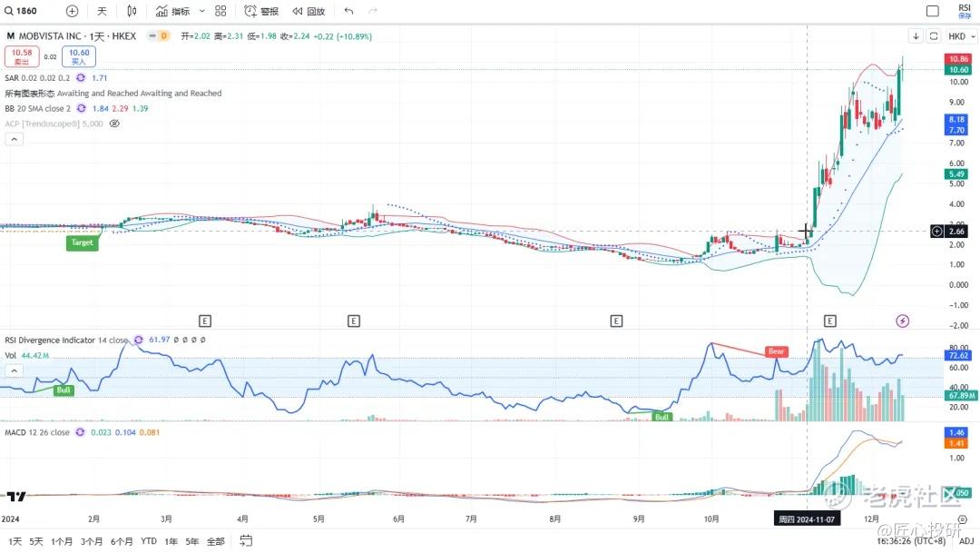Open the 天 time interval selector

[x=102, y=11]
